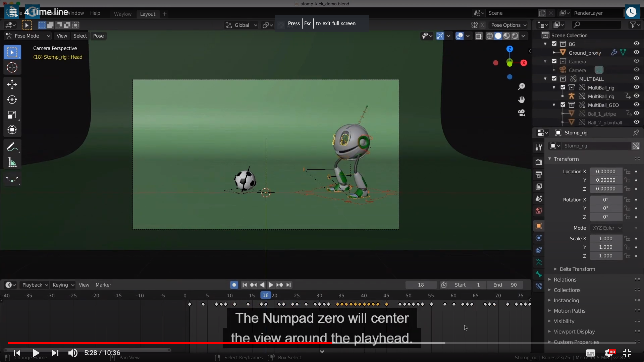The image size is (644, 362).
Task: Select the Measure tool
Action: [12, 163]
